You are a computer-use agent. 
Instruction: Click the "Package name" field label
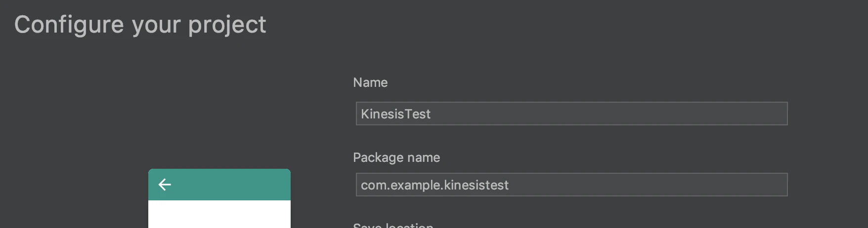coord(396,157)
